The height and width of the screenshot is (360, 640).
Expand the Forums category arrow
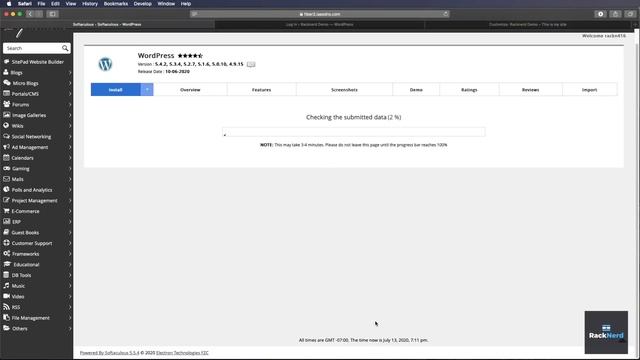70,104
